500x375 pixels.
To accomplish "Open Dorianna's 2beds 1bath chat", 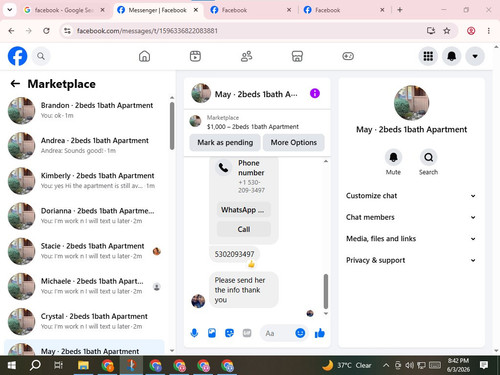I will click(85, 216).
